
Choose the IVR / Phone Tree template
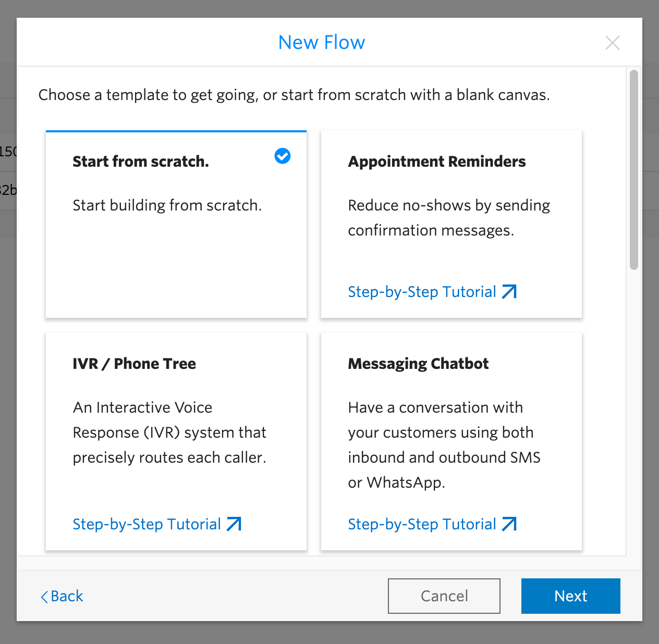pyautogui.click(x=176, y=441)
